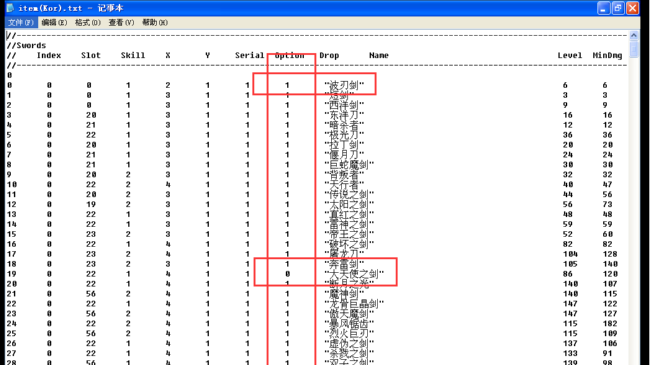Click the Index column header text
This screenshot has width=650, height=365.
[49, 55]
